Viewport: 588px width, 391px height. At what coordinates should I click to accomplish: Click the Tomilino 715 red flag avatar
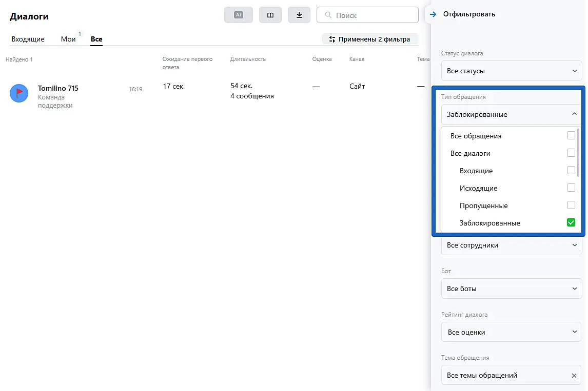tap(19, 93)
